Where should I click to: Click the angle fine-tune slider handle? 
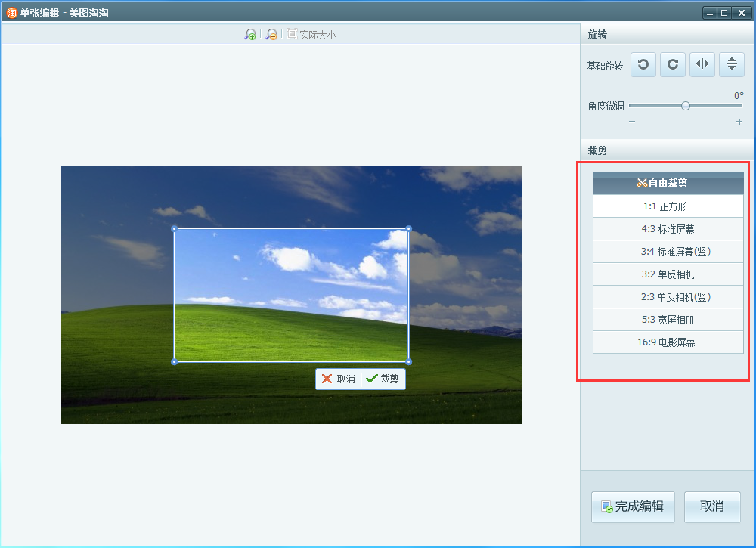(x=685, y=106)
